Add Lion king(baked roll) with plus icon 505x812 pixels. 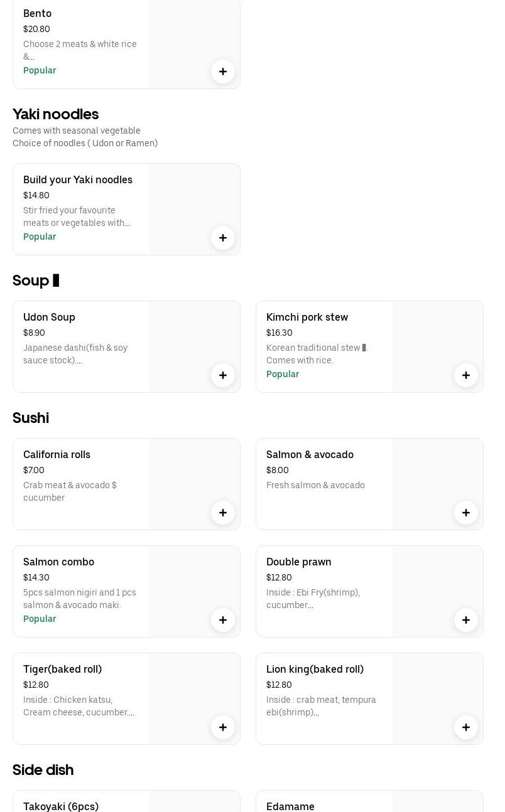pos(466,727)
